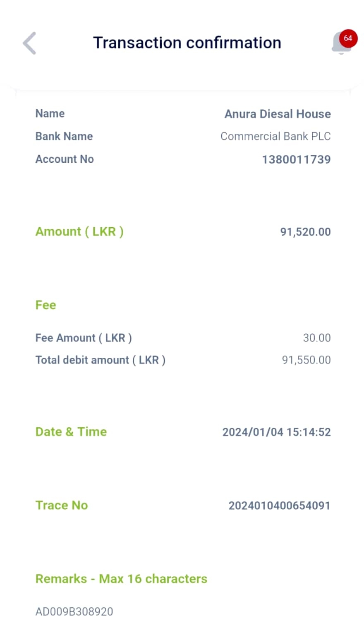364x626 pixels.
Task: Click the Remarks - Max 16 characters heading
Action: tap(121, 578)
